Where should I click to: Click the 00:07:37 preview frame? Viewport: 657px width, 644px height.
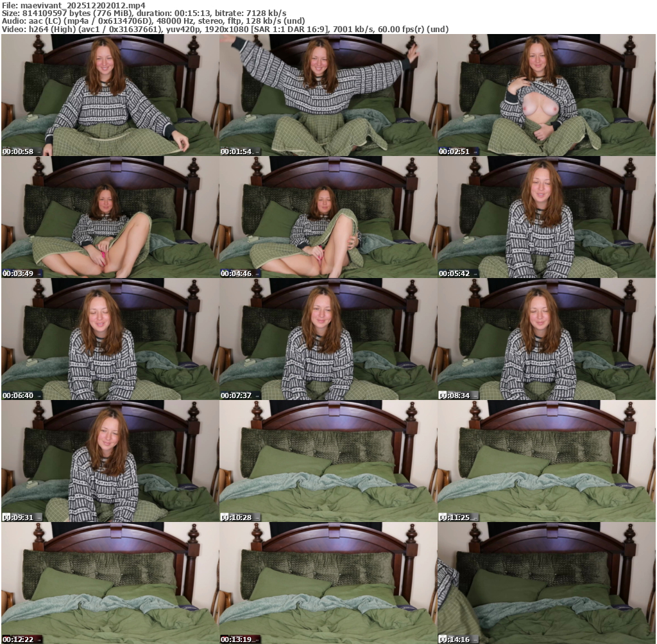pyautogui.click(x=328, y=339)
